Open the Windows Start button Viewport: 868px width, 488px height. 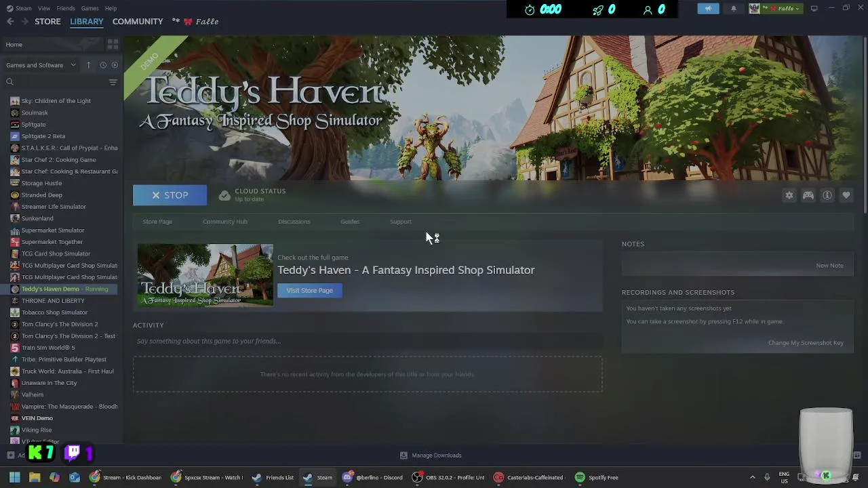pyautogui.click(x=14, y=477)
